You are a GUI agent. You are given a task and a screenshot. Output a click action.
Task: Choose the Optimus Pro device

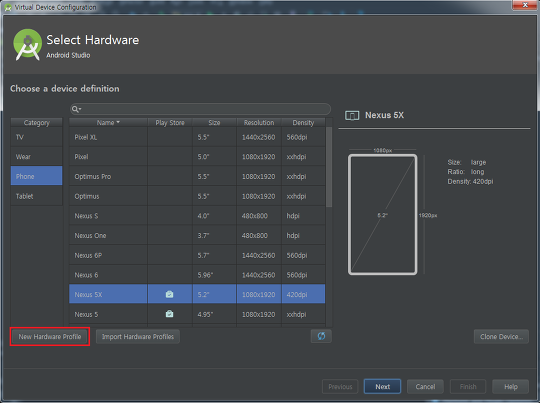point(197,176)
